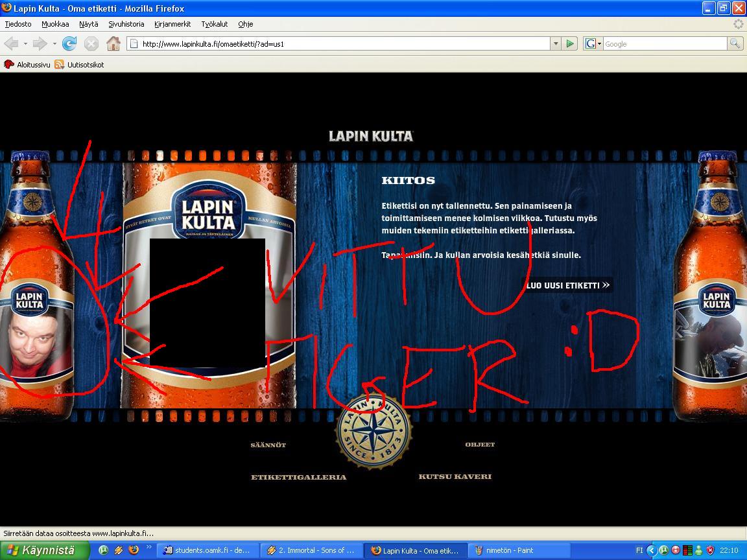Click the Käynnistä start button
This screenshot has height=560, width=747.
44,550
